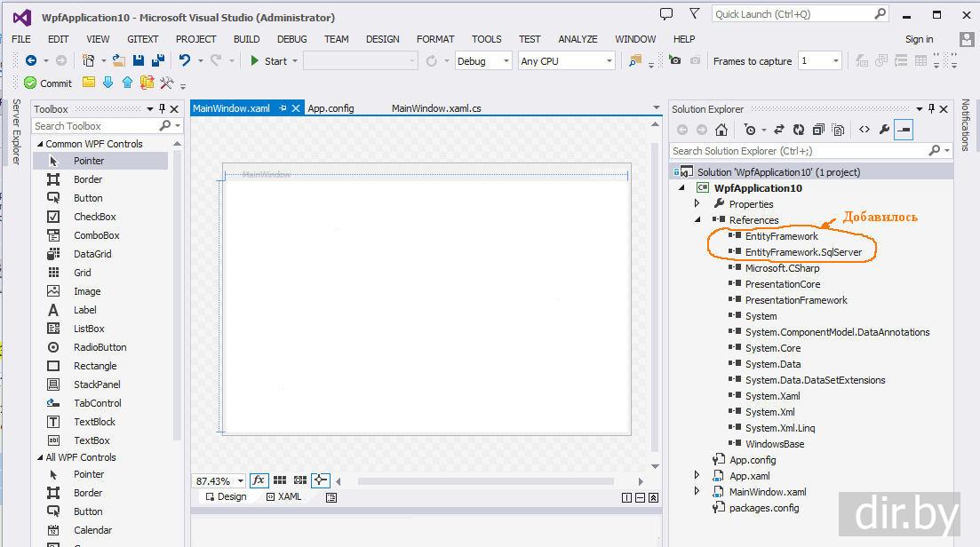980x547 pixels.
Task: Click the camera snapshot toolbar icon
Action: [675, 60]
